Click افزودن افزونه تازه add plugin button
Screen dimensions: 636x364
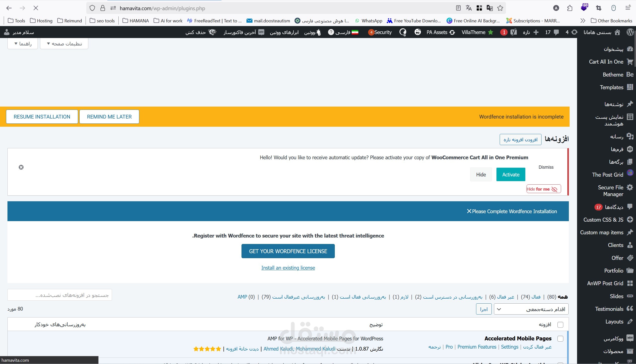coord(520,139)
